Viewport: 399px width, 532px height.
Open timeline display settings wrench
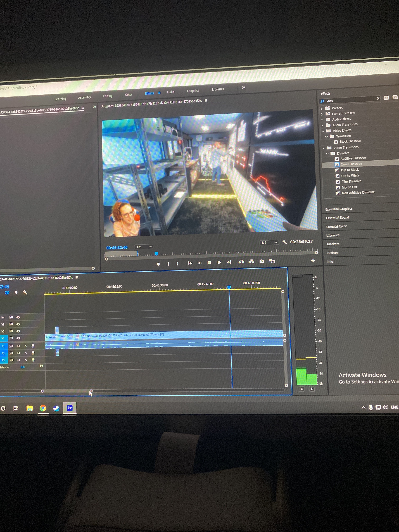tap(25, 293)
